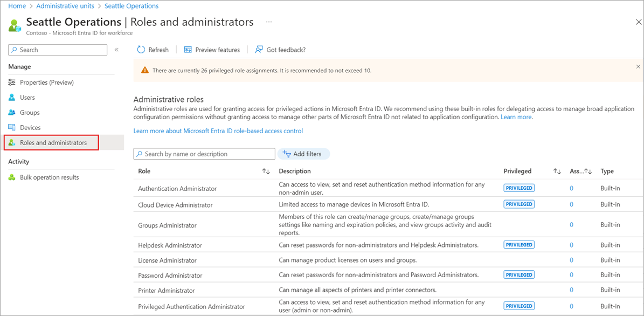Open the Devices sidebar icon

tap(12, 128)
